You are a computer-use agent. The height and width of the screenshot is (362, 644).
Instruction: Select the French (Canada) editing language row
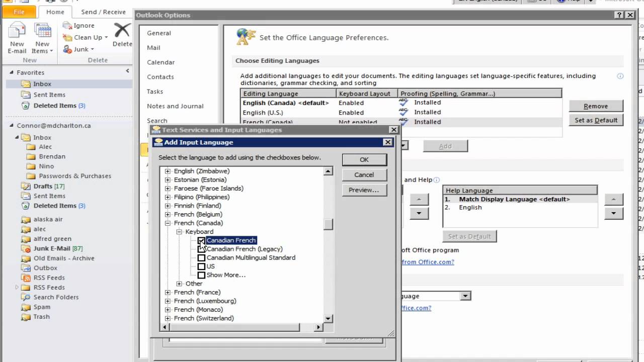(x=401, y=122)
